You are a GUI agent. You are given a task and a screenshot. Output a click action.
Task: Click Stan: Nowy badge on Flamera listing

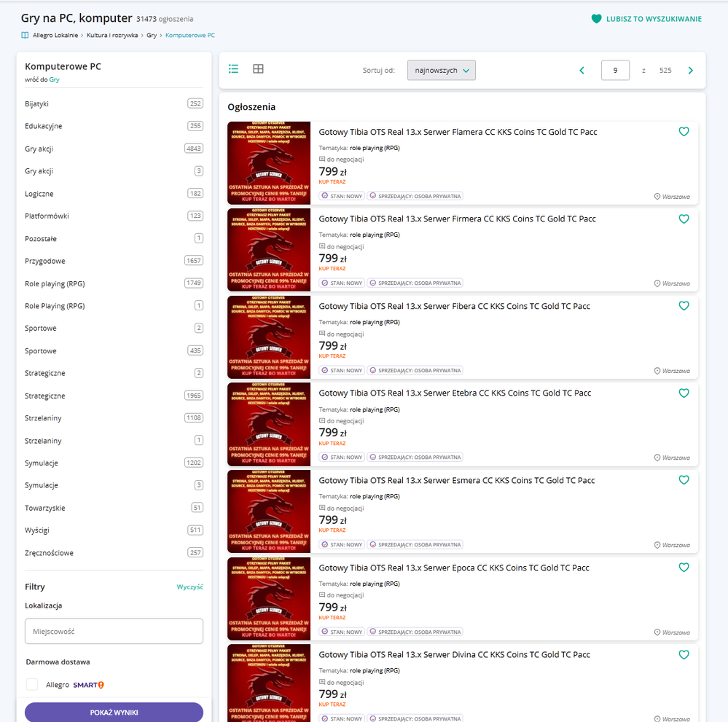point(342,196)
